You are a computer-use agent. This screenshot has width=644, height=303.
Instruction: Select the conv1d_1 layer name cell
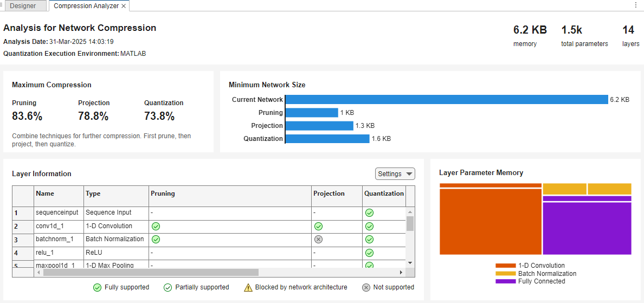point(59,226)
